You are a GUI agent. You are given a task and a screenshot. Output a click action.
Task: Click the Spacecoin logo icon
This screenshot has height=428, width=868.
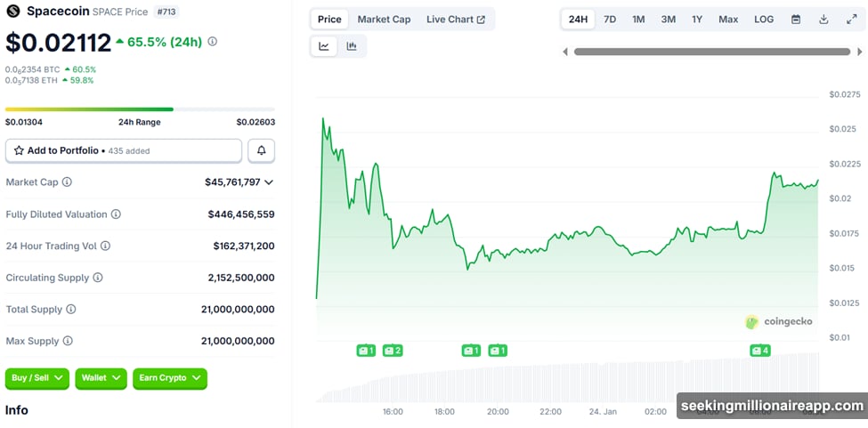[14, 11]
